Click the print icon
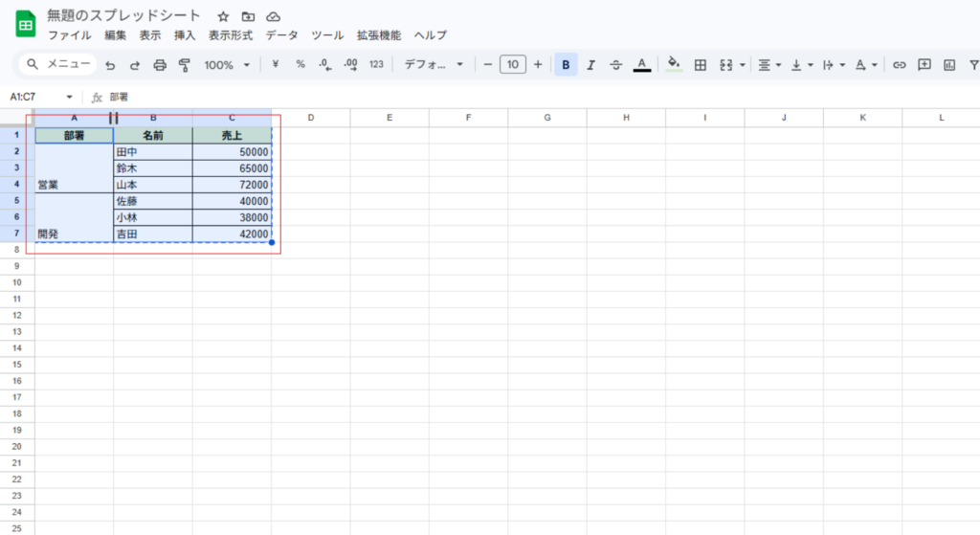 (x=160, y=65)
